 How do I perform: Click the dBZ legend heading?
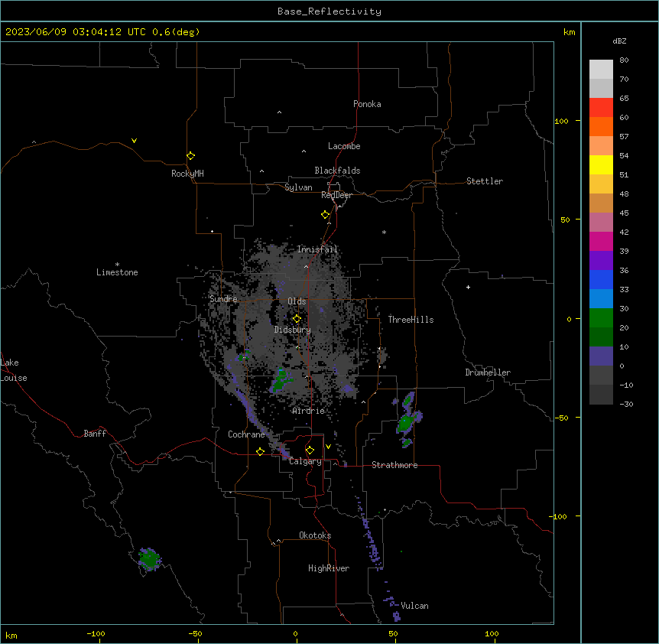(619, 41)
